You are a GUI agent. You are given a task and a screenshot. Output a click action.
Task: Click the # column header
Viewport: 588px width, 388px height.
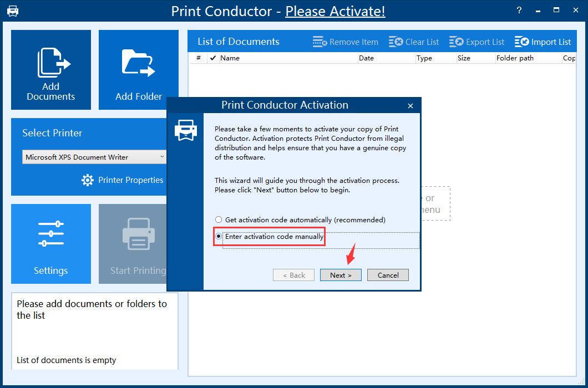coord(199,58)
